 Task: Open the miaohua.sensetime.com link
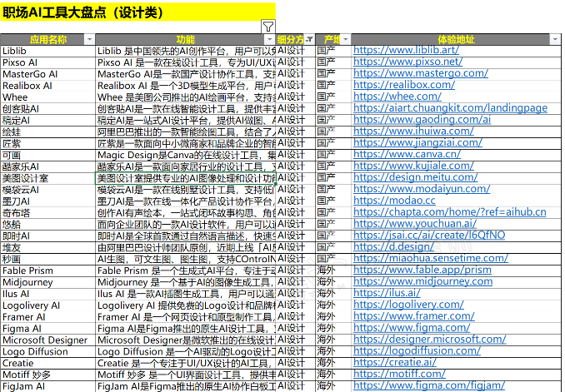(431, 258)
